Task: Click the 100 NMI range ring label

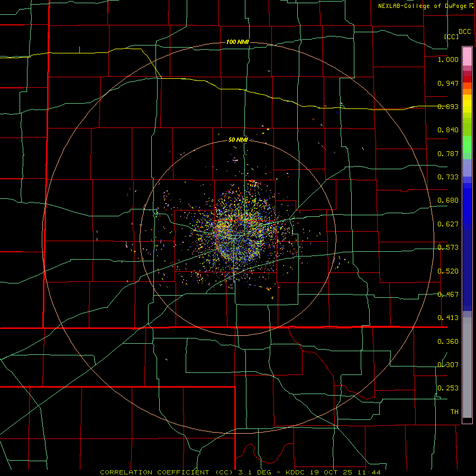Action: 237,42
